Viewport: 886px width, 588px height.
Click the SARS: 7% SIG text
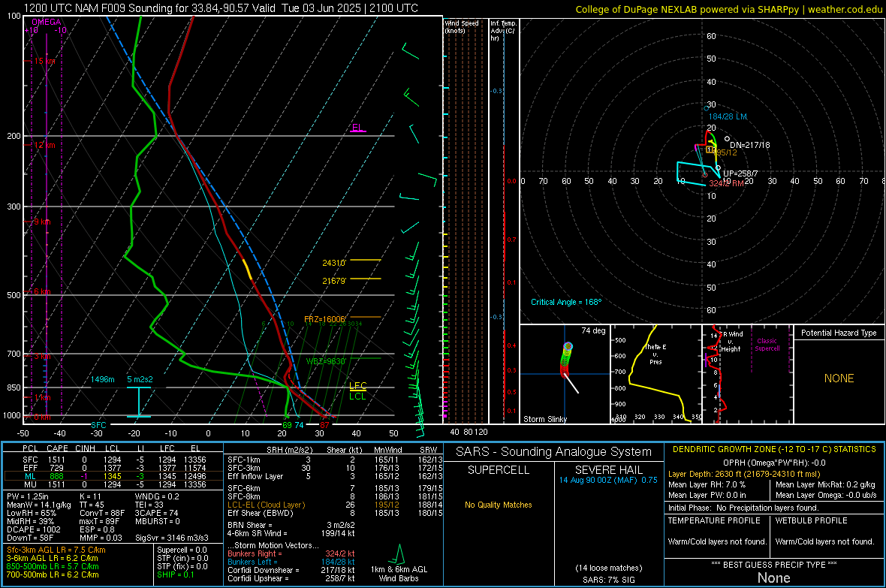(608, 580)
